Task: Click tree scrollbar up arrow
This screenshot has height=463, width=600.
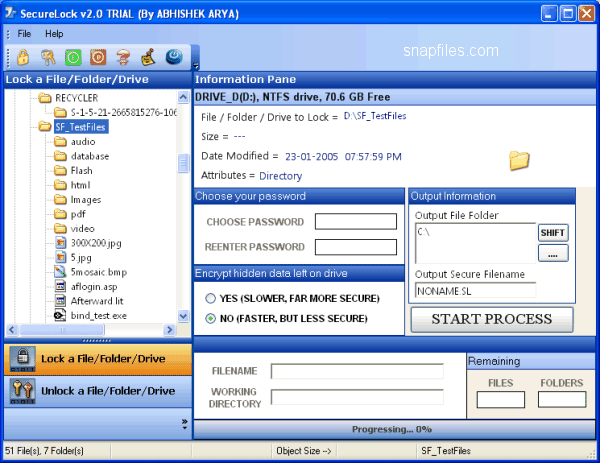Action: pyautogui.click(x=183, y=97)
